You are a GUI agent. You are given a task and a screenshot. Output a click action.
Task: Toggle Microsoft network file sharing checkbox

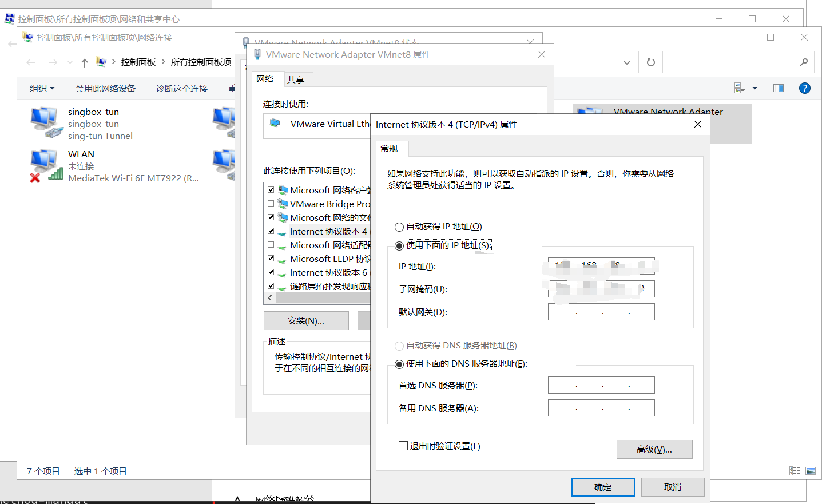click(x=271, y=217)
